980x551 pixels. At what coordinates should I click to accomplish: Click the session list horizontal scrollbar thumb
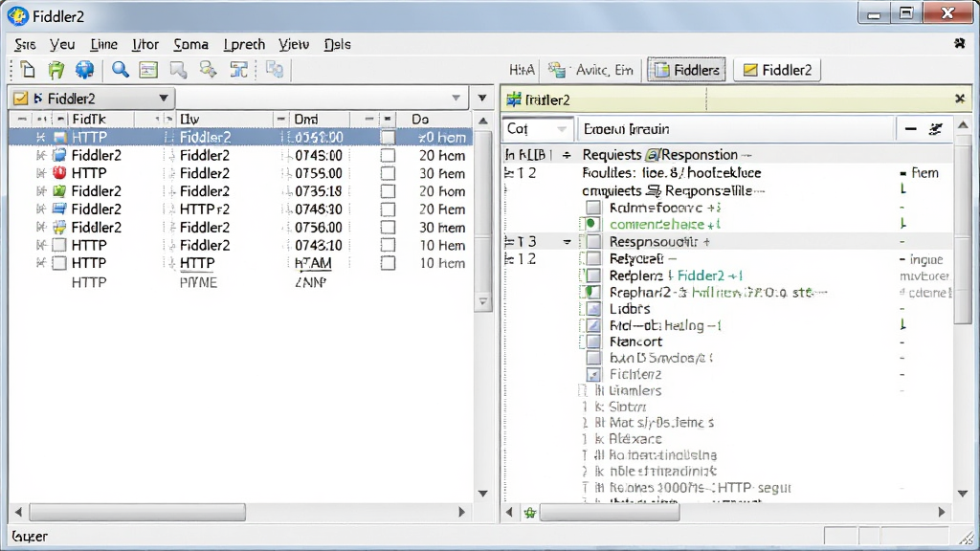pos(138,513)
